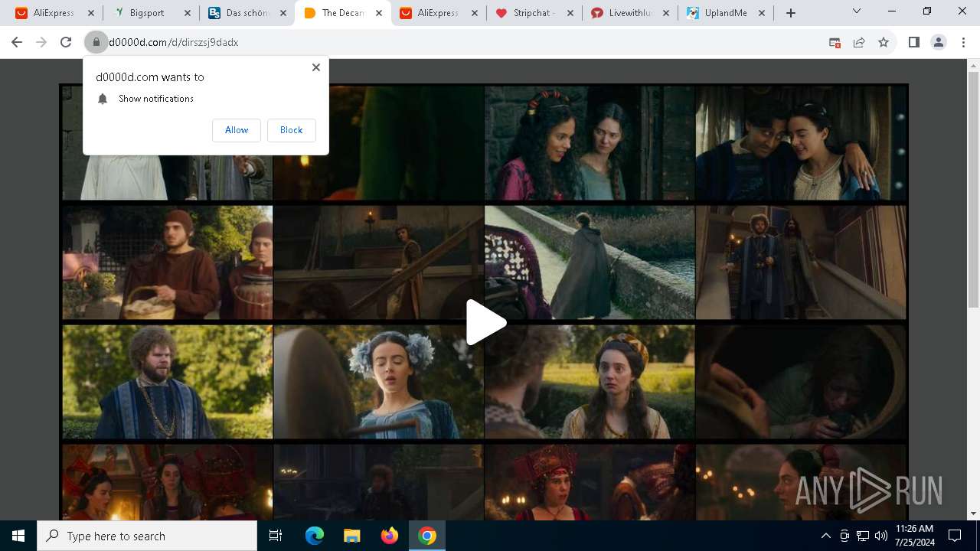This screenshot has height=551, width=980.
Task: Close the Stripchat tab
Action: pyautogui.click(x=570, y=13)
